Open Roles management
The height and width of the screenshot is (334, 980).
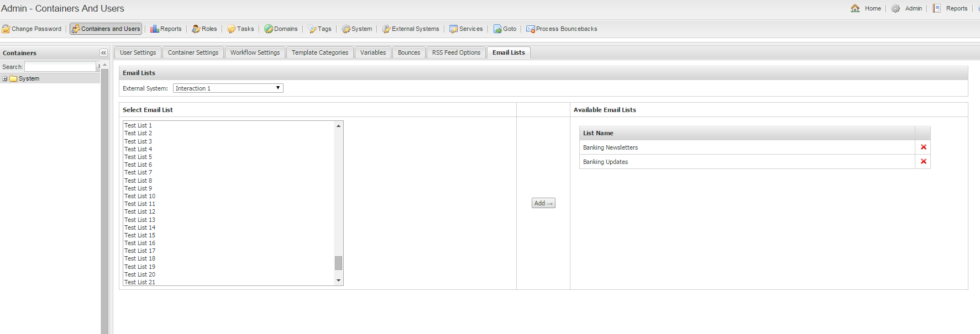(x=205, y=29)
